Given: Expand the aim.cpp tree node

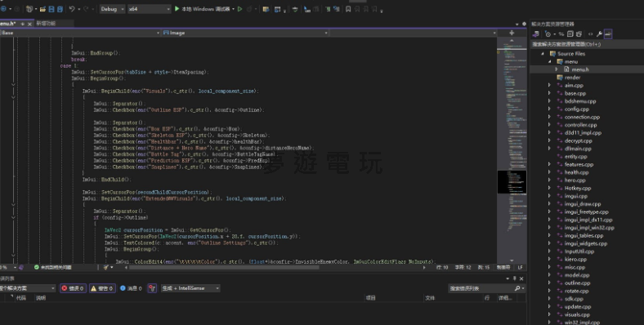Looking at the screenshot, I should [x=549, y=86].
